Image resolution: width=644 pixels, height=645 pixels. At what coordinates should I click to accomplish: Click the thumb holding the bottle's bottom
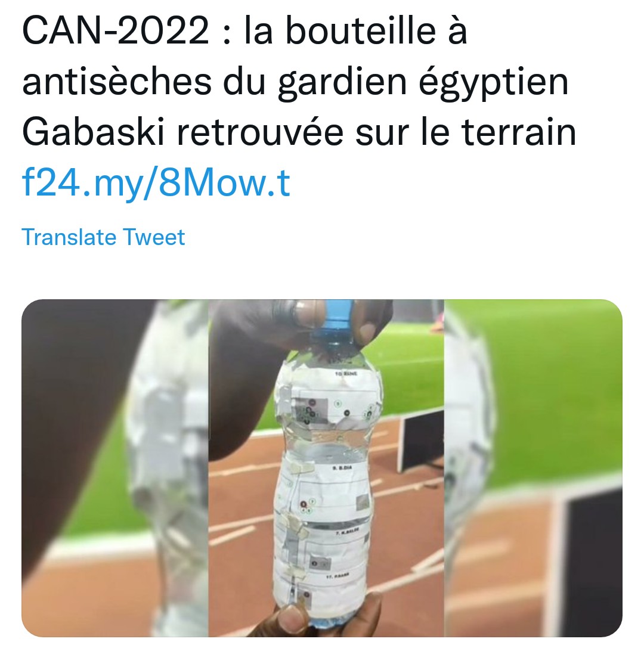[292, 618]
